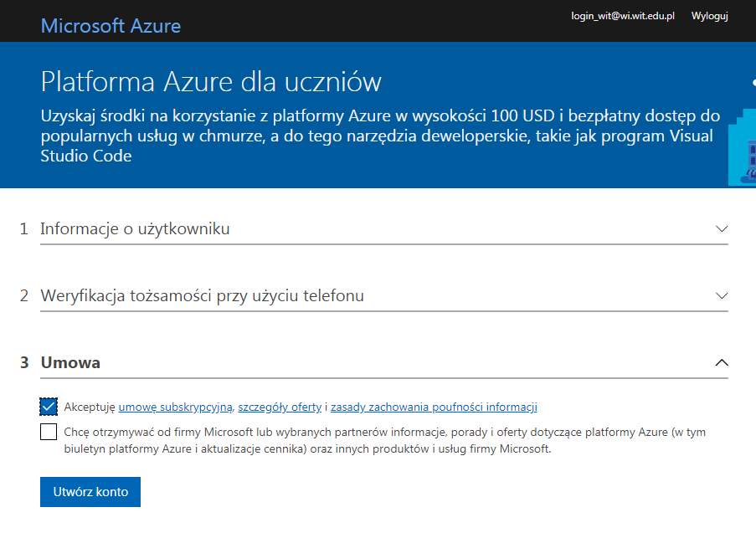Click the login_wit@wi.wit.edu.pl account name
The image size is (756, 538).
pyautogui.click(x=622, y=16)
